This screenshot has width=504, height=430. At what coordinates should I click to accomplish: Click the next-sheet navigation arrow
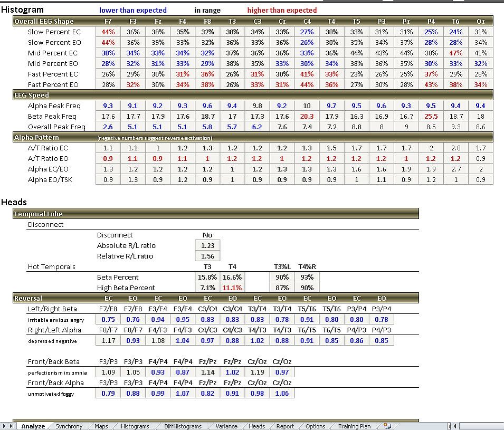[4, 426]
